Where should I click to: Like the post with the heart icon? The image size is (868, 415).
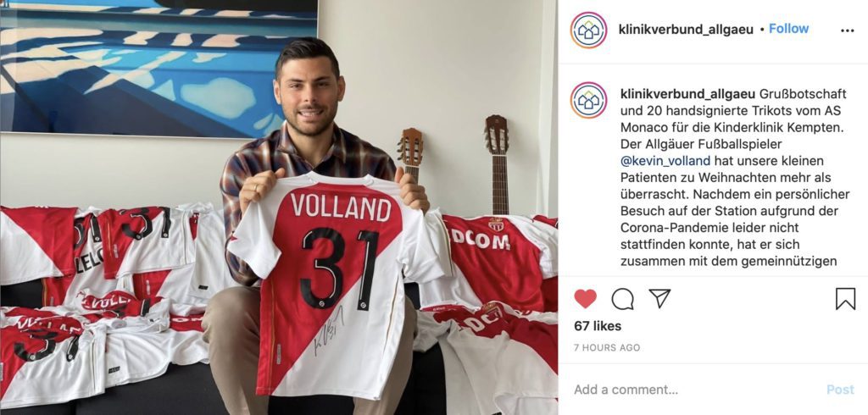[585, 299]
